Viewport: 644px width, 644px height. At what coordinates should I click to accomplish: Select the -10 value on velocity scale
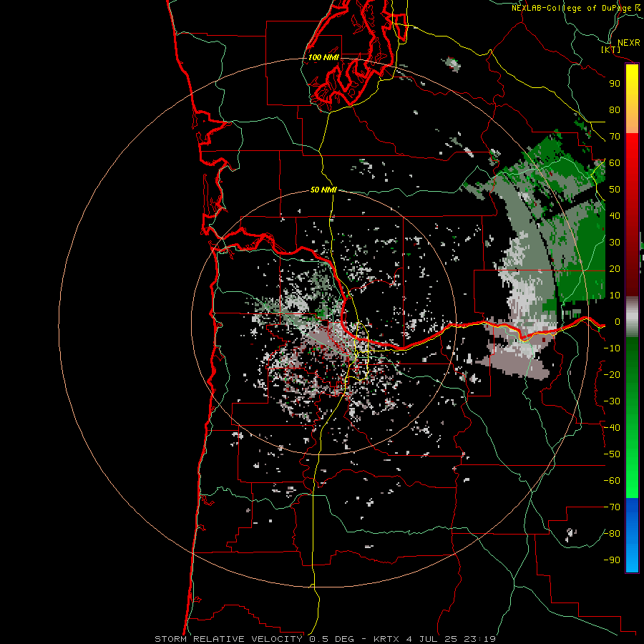[x=612, y=348]
